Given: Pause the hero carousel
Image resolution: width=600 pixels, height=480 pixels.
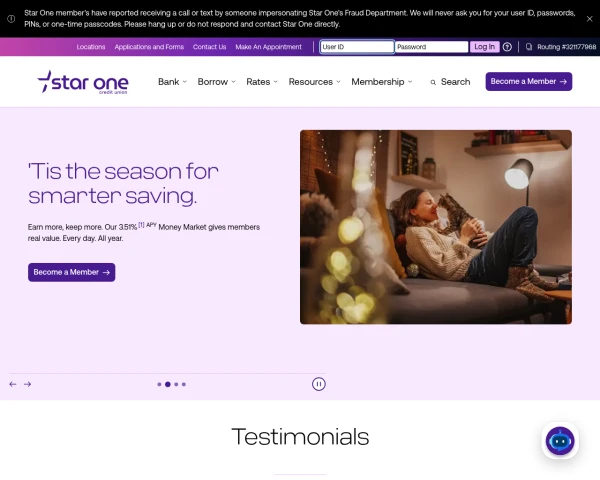Looking at the screenshot, I should pos(318,384).
